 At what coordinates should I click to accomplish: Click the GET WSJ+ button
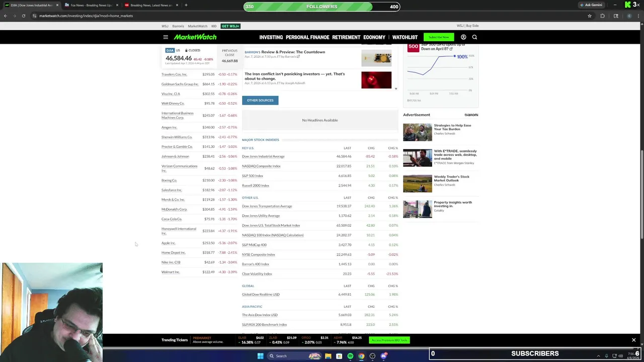tap(230, 26)
